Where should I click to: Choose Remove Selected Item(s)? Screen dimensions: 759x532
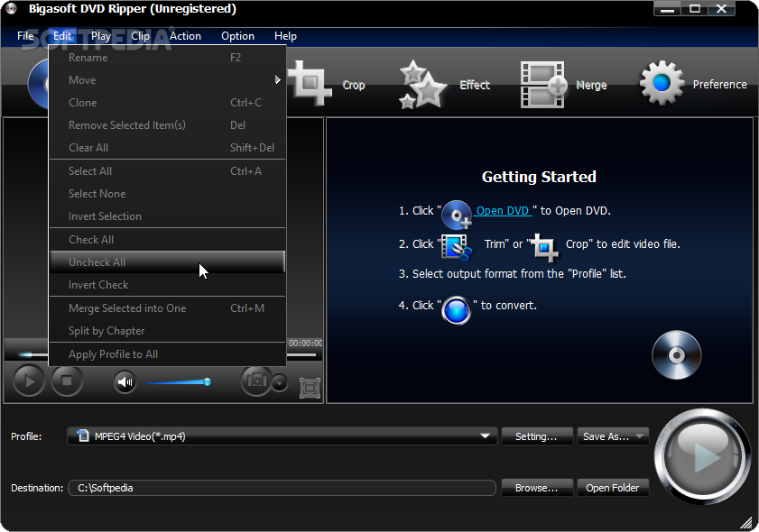[167, 125]
